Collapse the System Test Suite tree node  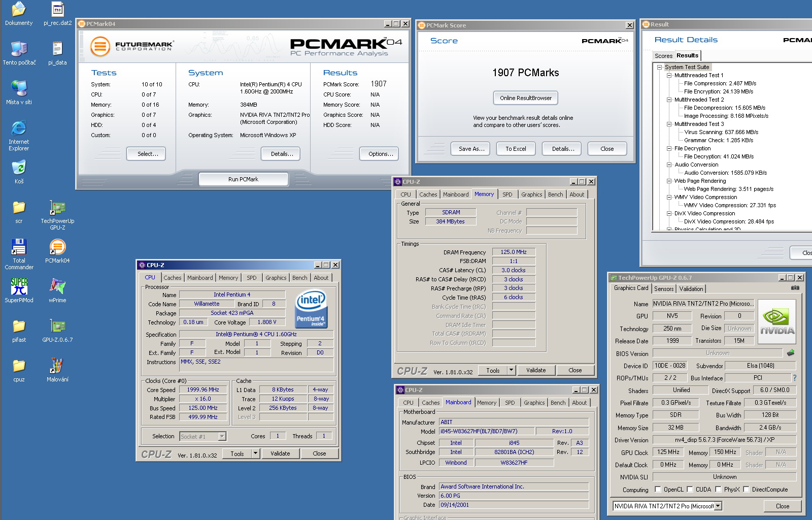[x=659, y=67]
